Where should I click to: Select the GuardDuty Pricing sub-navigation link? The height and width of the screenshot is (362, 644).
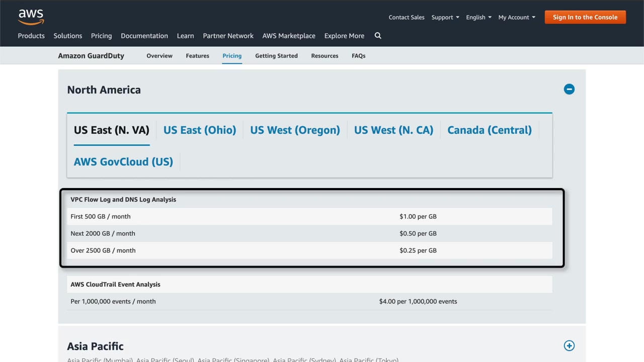tap(232, 56)
